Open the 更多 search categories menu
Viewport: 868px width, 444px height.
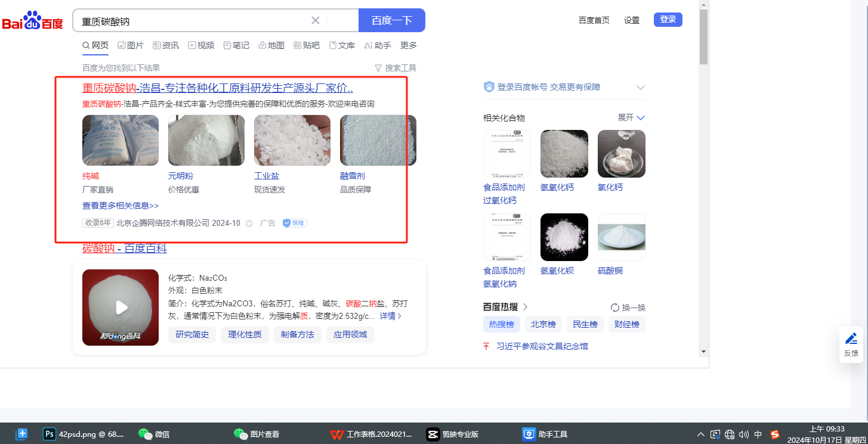click(409, 45)
